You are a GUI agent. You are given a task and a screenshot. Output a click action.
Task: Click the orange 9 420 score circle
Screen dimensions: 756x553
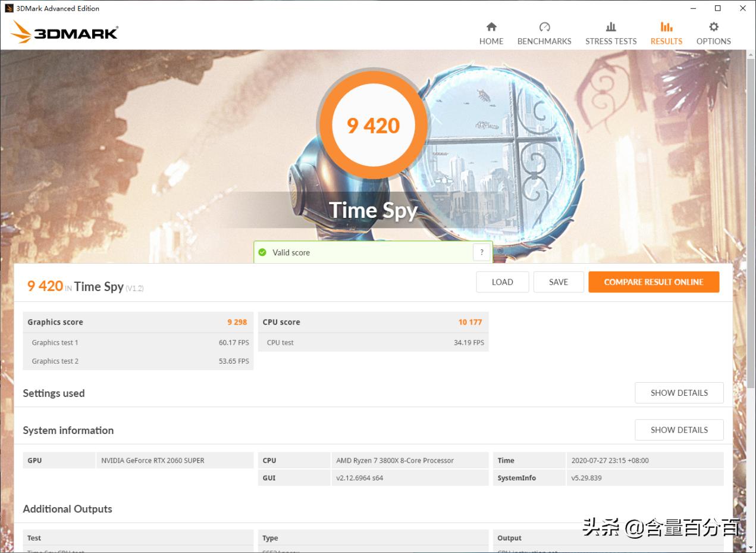(373, 124)
